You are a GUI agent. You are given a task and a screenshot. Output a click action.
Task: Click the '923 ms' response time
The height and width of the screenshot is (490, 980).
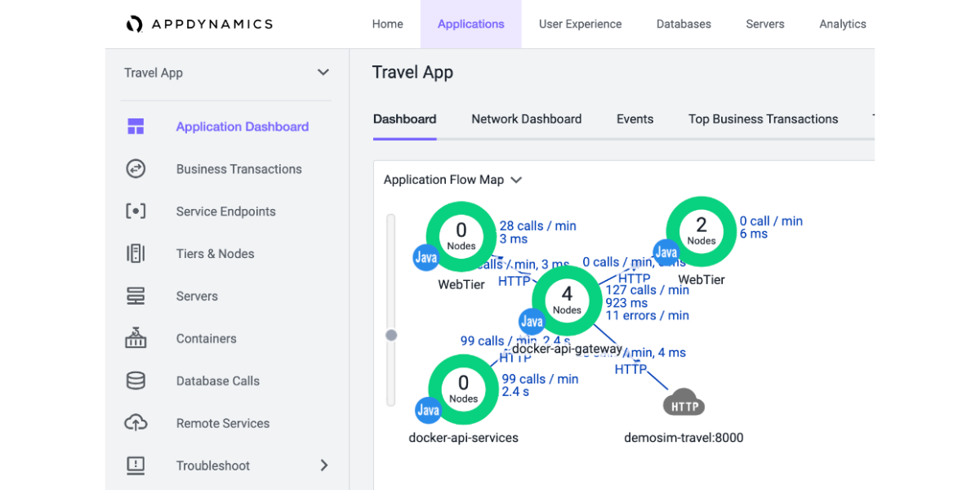(x=626, y=303)
